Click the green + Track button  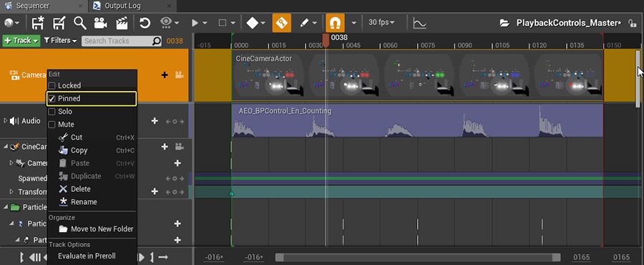click(x=21, y=41)
